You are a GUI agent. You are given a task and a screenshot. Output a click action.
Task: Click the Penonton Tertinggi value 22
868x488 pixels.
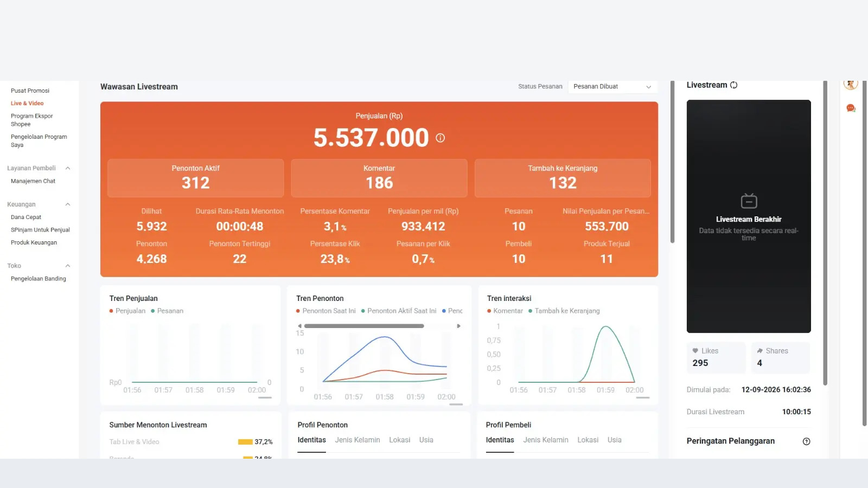(x=240, y=259)
